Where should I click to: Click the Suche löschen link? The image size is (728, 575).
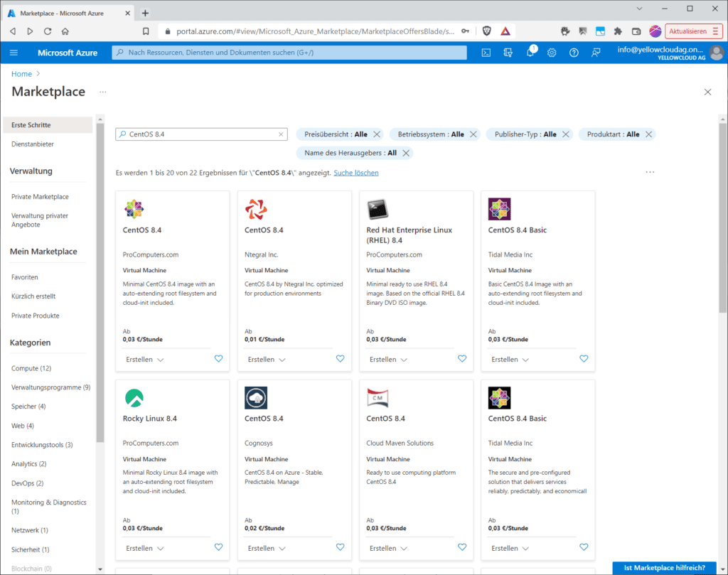pyautogui.click(x=356, y=173)
